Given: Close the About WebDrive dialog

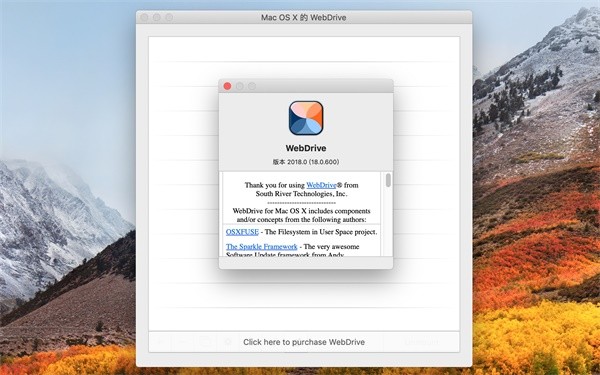Looking at the screenshot, I should pos(227,86).
